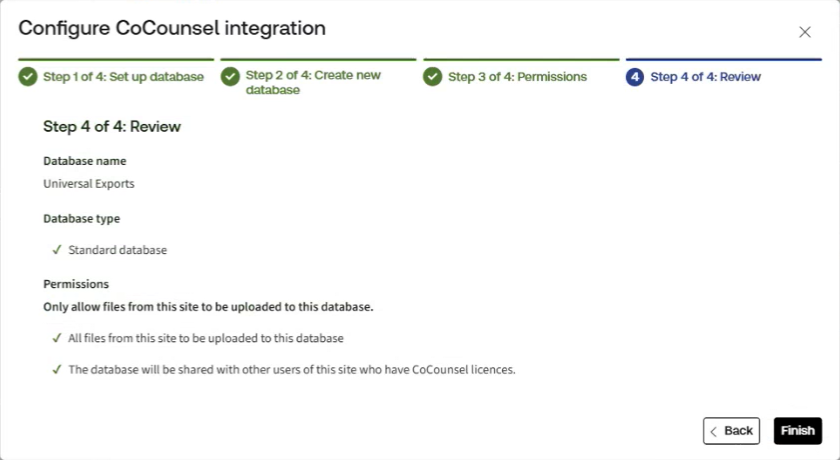Return to Step 3: Permissions
The image size is (840, 460).
tap(517, 77)
